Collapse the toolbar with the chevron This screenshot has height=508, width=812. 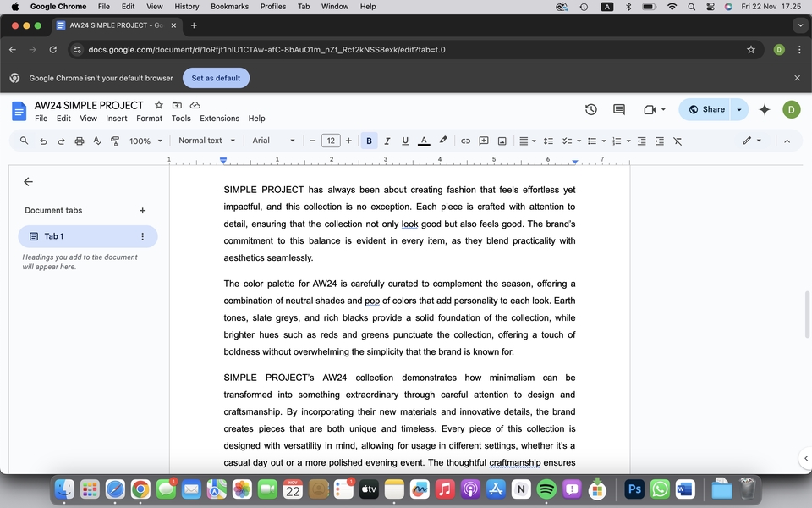point(787,141)
